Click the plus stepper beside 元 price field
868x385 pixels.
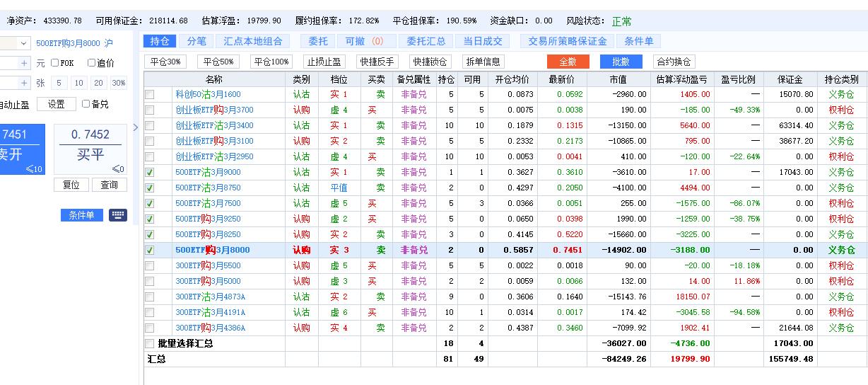[x=24, y=63]
